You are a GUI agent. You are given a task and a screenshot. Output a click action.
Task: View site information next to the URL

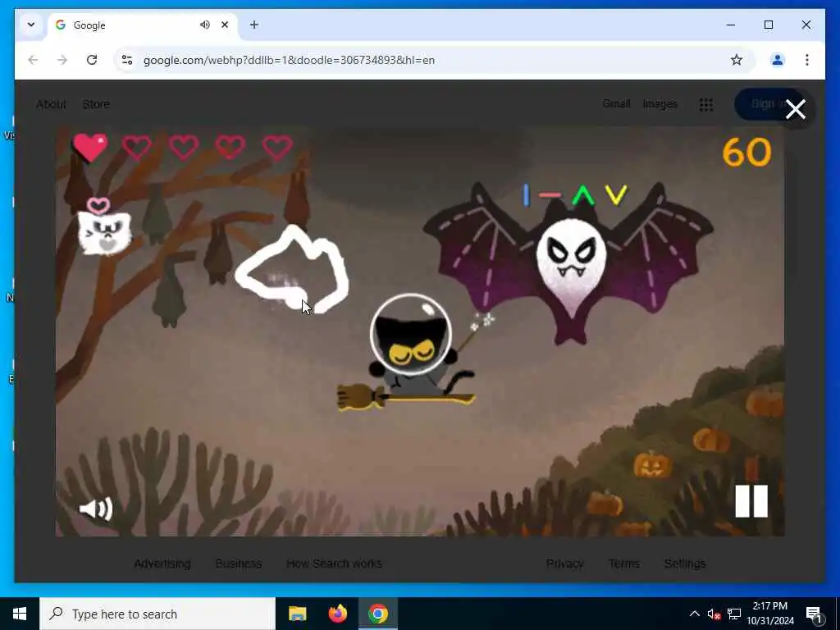coord(127,60)
